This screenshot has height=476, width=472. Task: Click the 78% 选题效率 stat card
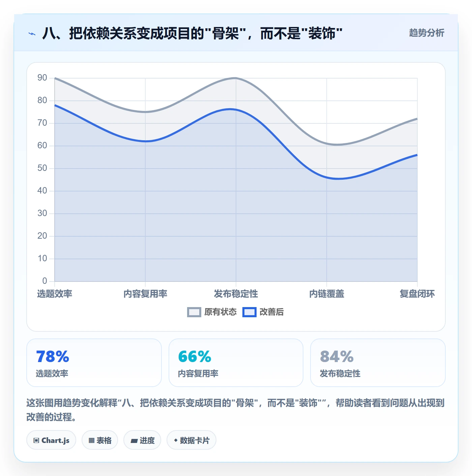click(94, 363)
